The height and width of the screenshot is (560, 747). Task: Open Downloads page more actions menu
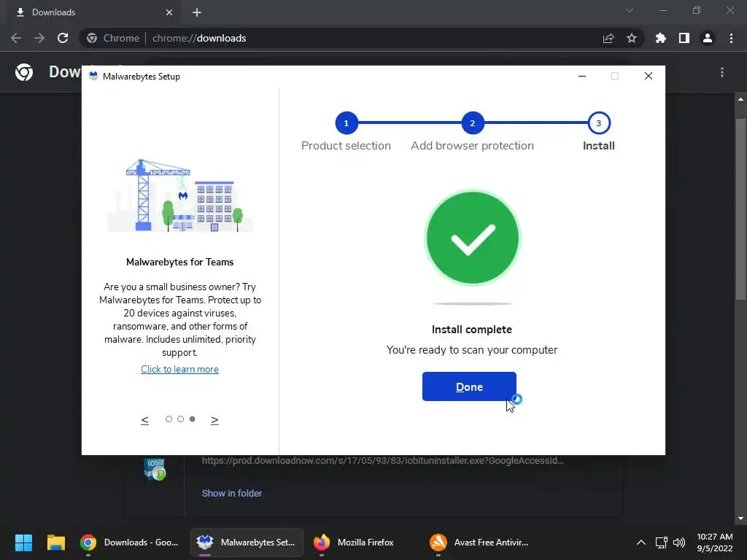[x=722, y=72]
